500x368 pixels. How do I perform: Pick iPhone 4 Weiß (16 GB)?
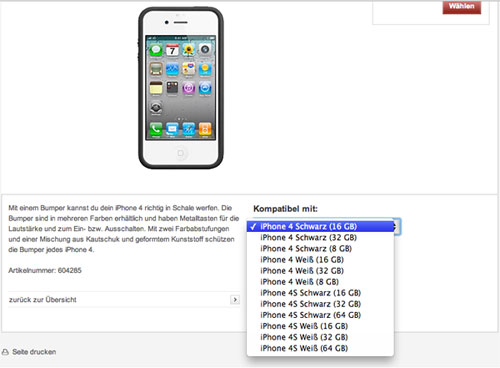coord(320,259)
